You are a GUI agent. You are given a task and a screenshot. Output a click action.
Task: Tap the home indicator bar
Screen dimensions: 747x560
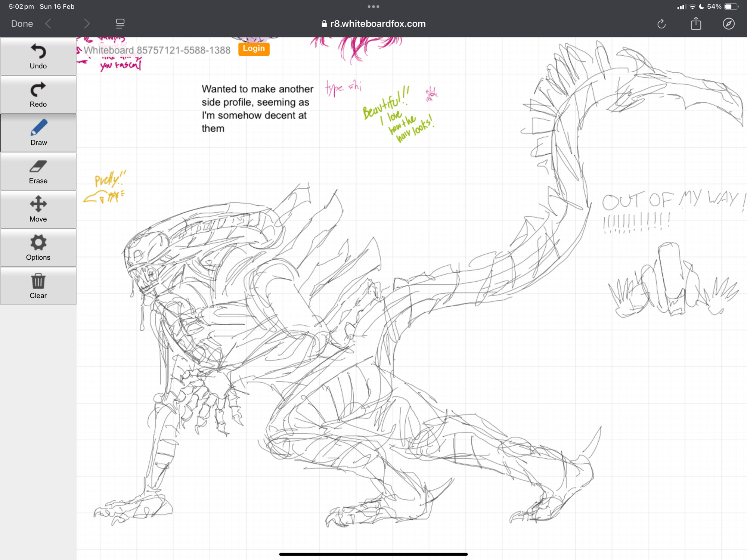coord(373,554)
